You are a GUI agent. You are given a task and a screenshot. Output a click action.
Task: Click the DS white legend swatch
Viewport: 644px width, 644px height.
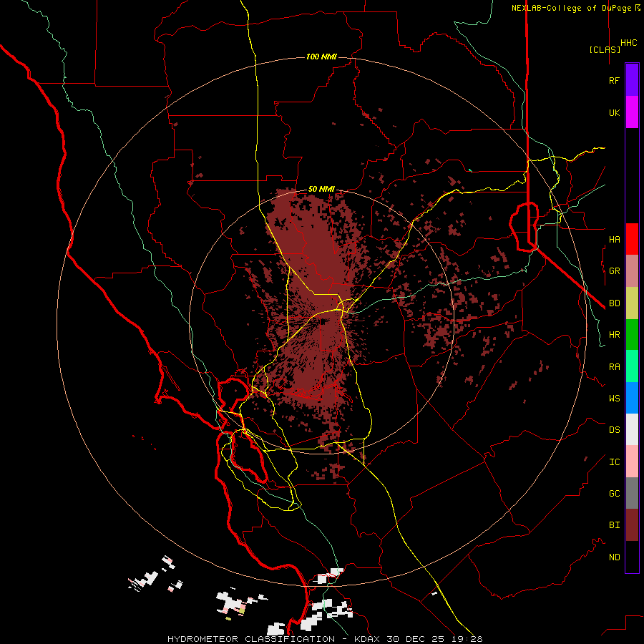(632, 429)
